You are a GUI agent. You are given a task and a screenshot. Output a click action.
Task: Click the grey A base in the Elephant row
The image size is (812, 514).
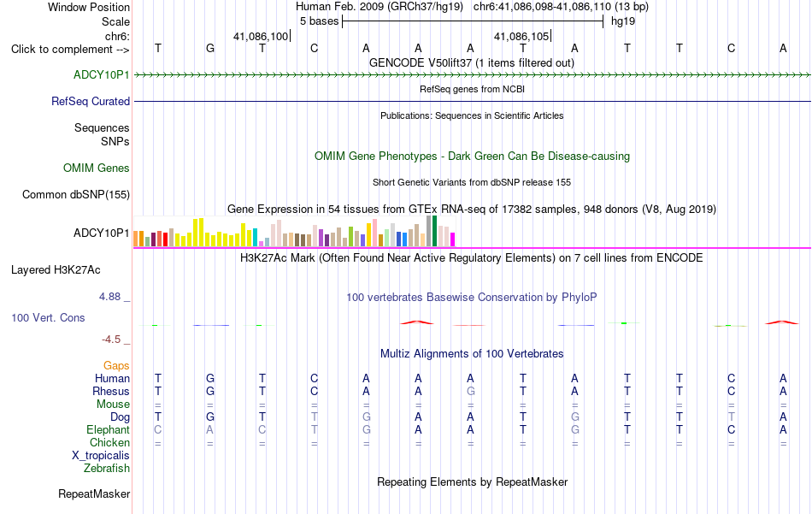coord(209,429)
